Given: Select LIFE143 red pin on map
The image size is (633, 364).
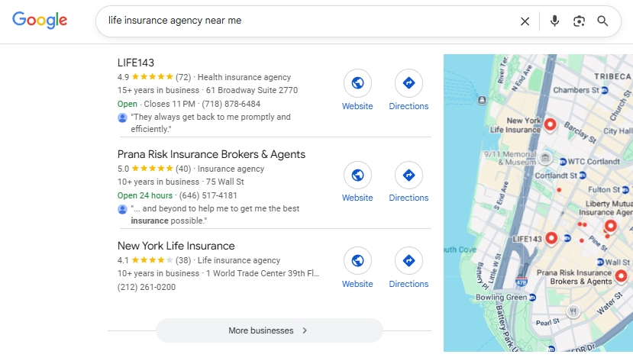Looking at the screenshot, I should click(551, 238).
